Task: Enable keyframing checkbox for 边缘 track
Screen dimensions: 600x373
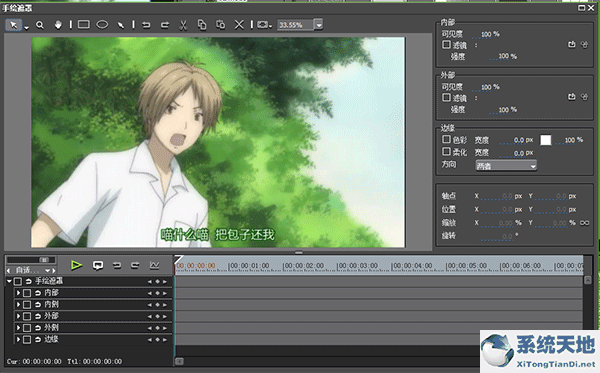Action: pyautogui.click(x=27, y=340)
